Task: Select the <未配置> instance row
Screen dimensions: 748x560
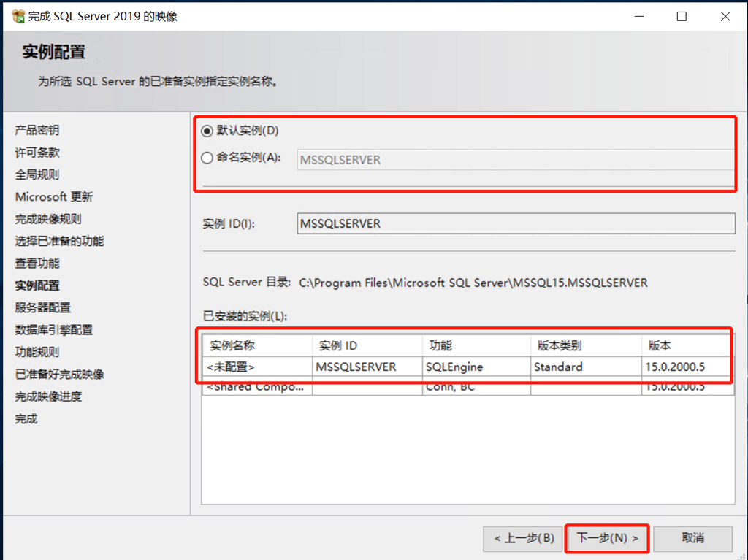Action: tap(468, 367)
